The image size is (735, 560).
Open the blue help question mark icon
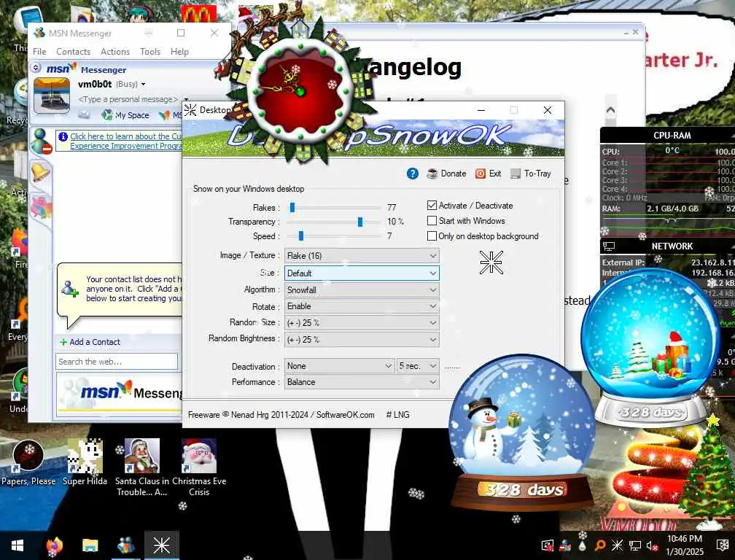[412, 174]
